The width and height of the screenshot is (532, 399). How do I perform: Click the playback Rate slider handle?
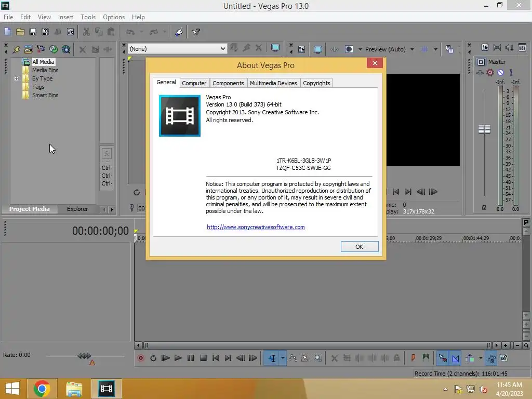[x=84, y=356]
